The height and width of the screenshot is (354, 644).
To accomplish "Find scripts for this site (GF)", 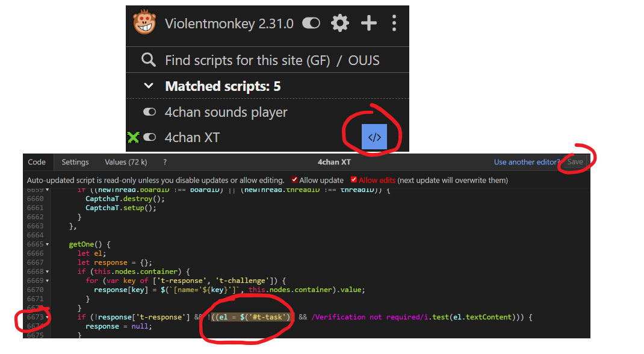I will click(x=247, y=60).
